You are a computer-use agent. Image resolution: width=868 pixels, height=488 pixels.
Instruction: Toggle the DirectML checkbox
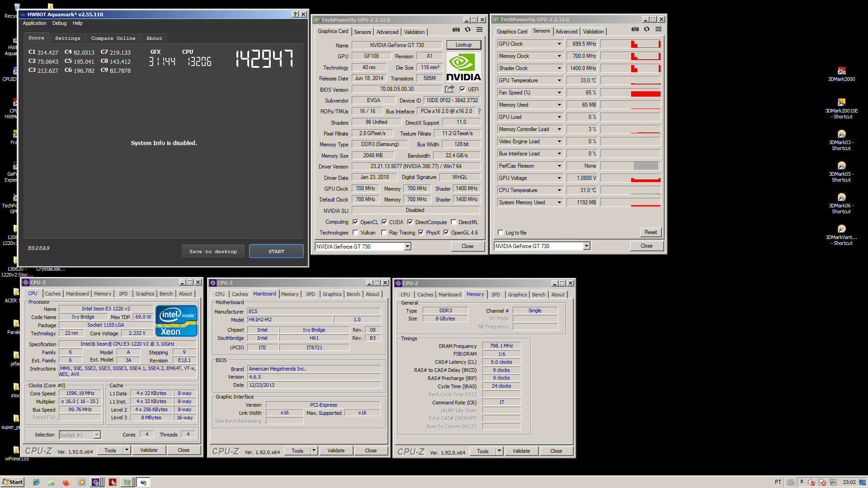point(453,222)
